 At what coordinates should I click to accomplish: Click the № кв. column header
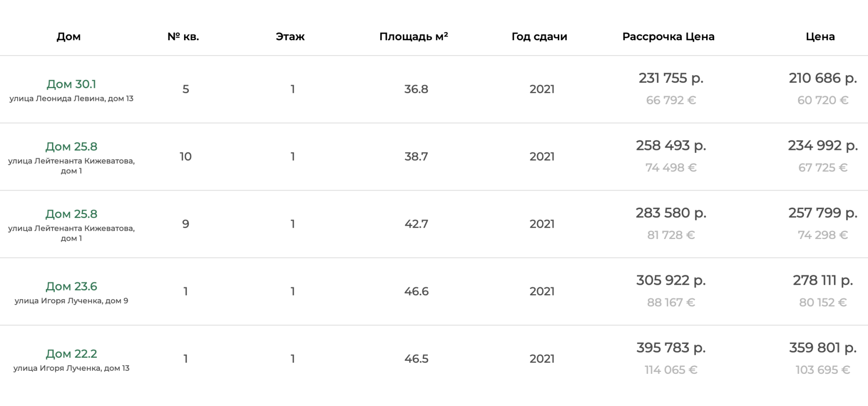[x=183, y=37]
